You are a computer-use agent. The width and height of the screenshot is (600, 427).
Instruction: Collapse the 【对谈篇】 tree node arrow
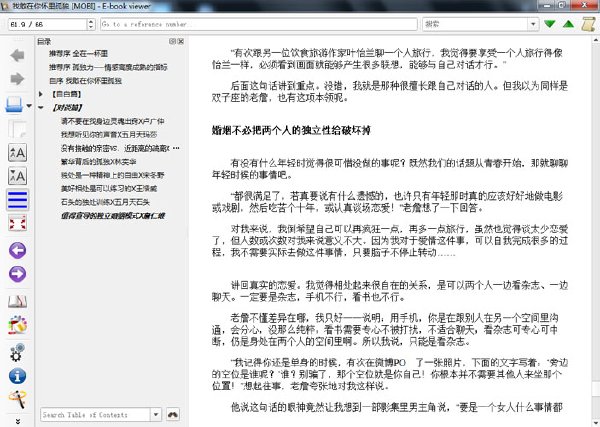41,108
